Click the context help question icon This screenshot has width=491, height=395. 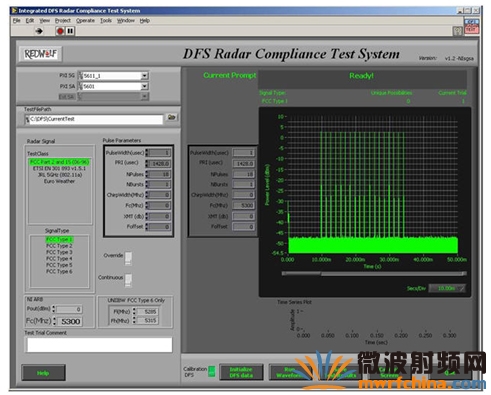tap(457, 31)
